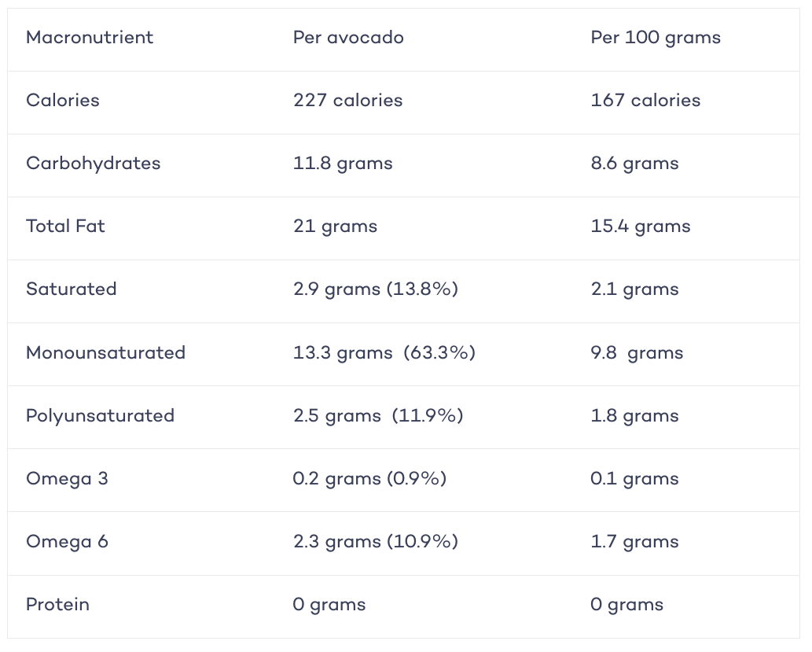Select the 15.4 grams value
812x652 pixels.
[x=641, y=227]
